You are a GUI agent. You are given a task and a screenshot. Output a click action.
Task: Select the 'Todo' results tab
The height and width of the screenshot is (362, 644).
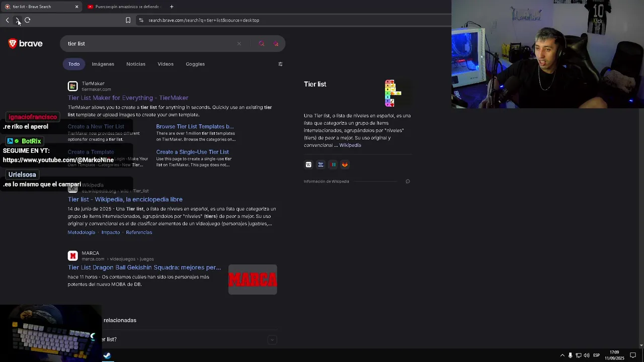[x=74, y=64]
